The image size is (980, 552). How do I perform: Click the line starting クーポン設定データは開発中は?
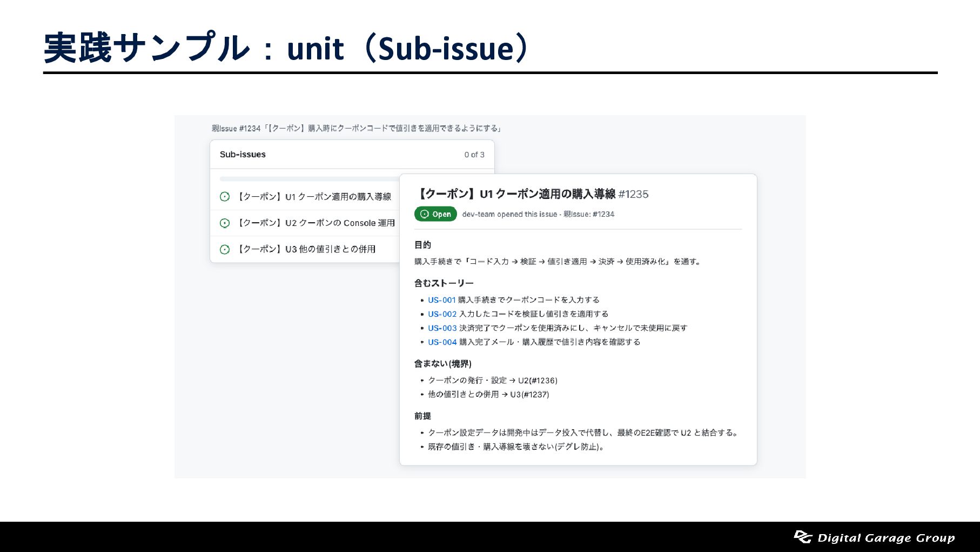coord(583,433)
